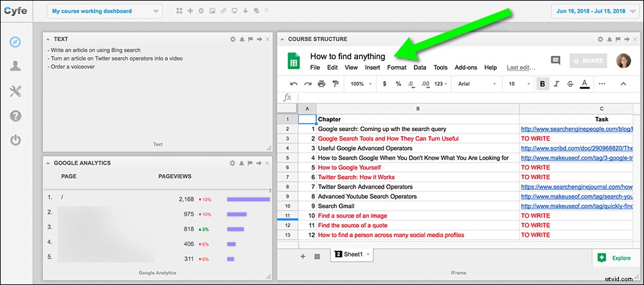Format as percent in Sheets toolbar
The height and width of the screenshot is (285, 644).
coord(398,83)
